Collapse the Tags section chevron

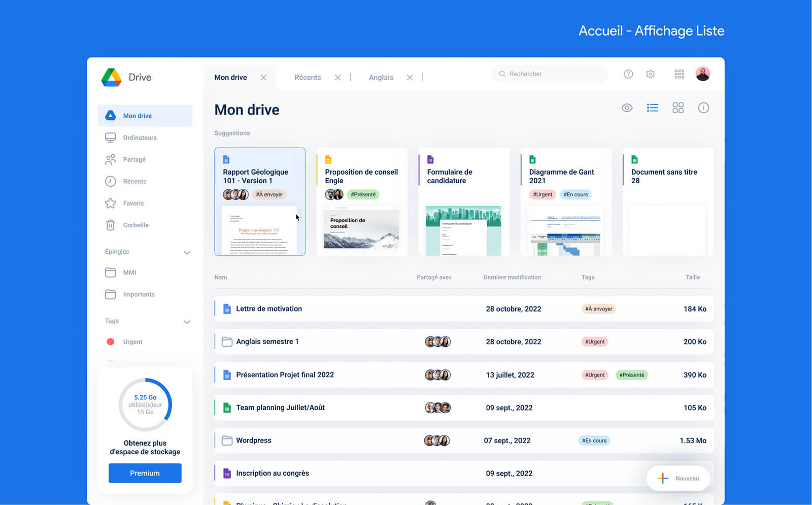pos(187,322)
